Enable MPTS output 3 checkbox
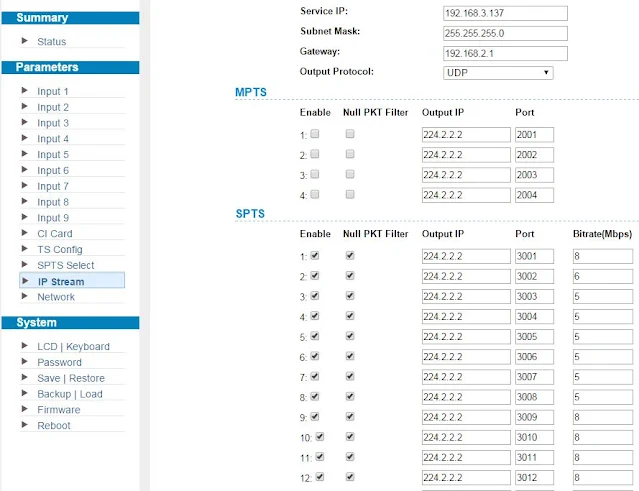This screenshot has width=639, height=491. (315, 174)
